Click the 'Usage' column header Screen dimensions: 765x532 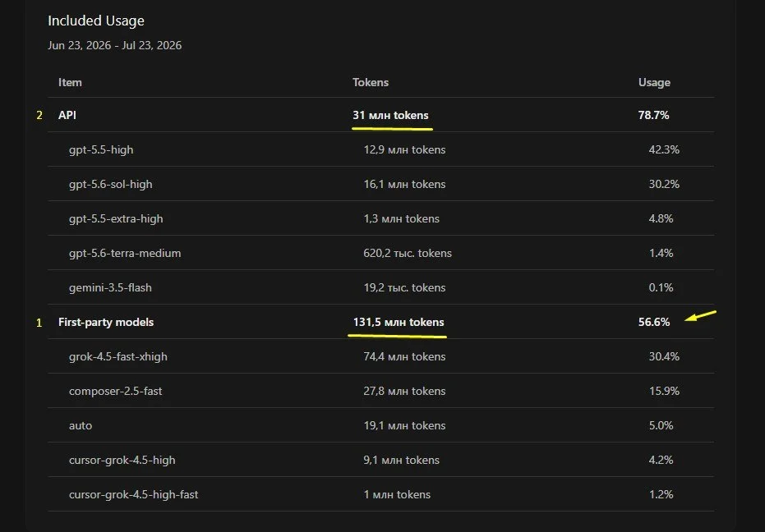pyautogui.click(x=654, y=82)
